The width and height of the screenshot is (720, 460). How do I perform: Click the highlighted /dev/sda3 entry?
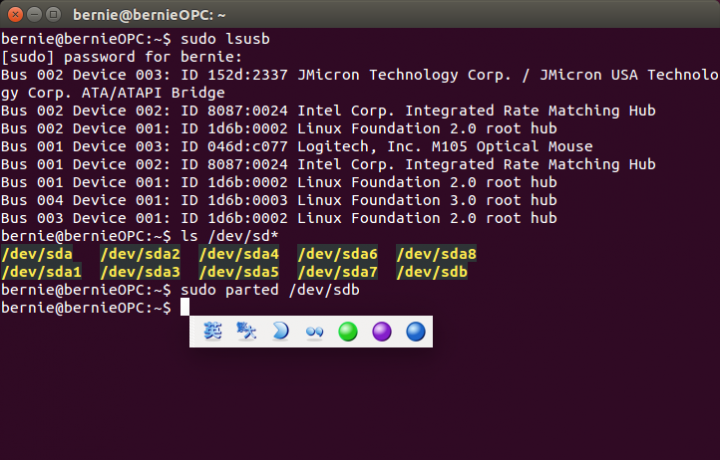[140, 272]
